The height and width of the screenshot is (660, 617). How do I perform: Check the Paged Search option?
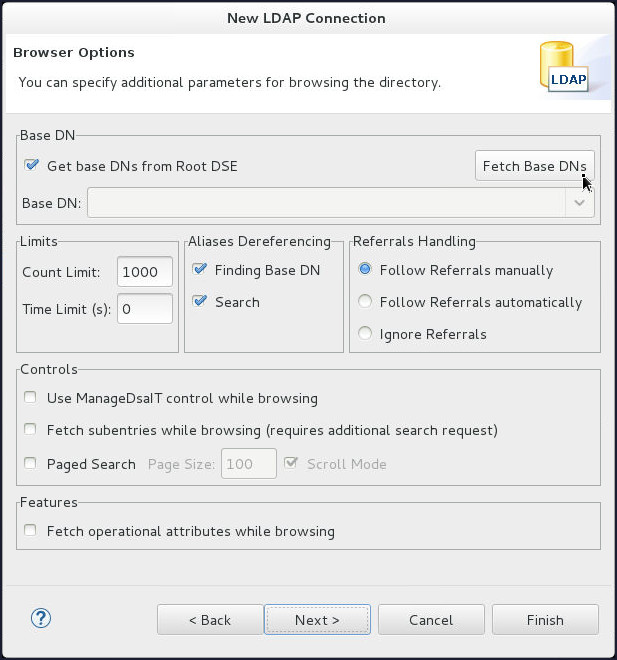tap(32, 464)
